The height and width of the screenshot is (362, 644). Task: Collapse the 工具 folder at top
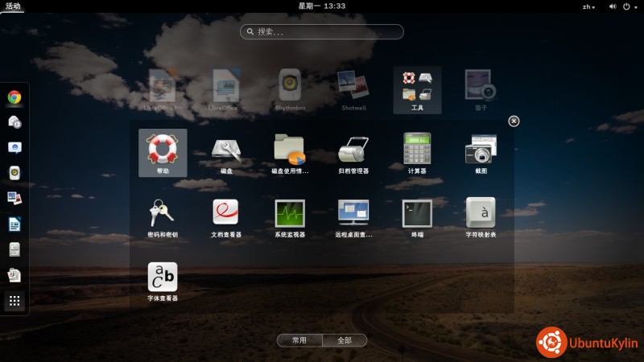[x=417, y=88]
